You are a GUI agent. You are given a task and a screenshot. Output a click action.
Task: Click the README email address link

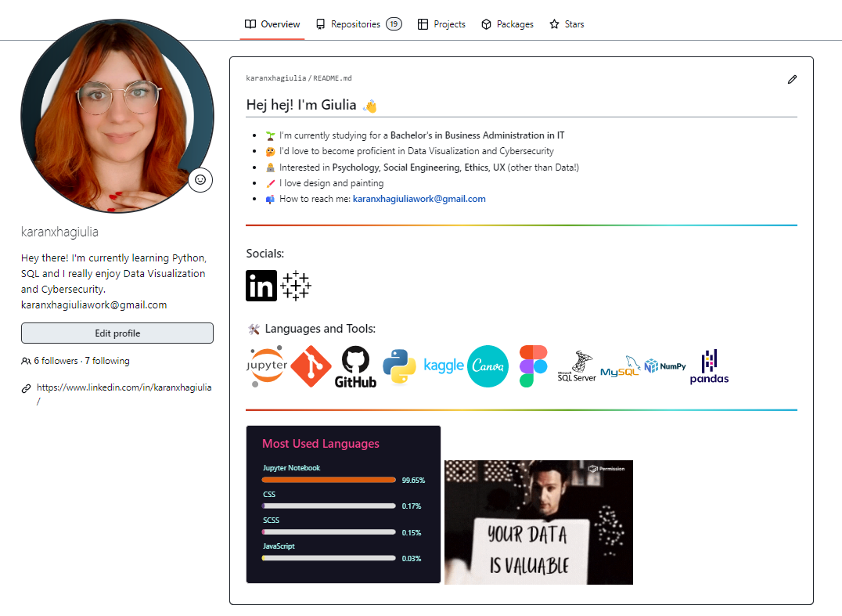coord(419,199)
